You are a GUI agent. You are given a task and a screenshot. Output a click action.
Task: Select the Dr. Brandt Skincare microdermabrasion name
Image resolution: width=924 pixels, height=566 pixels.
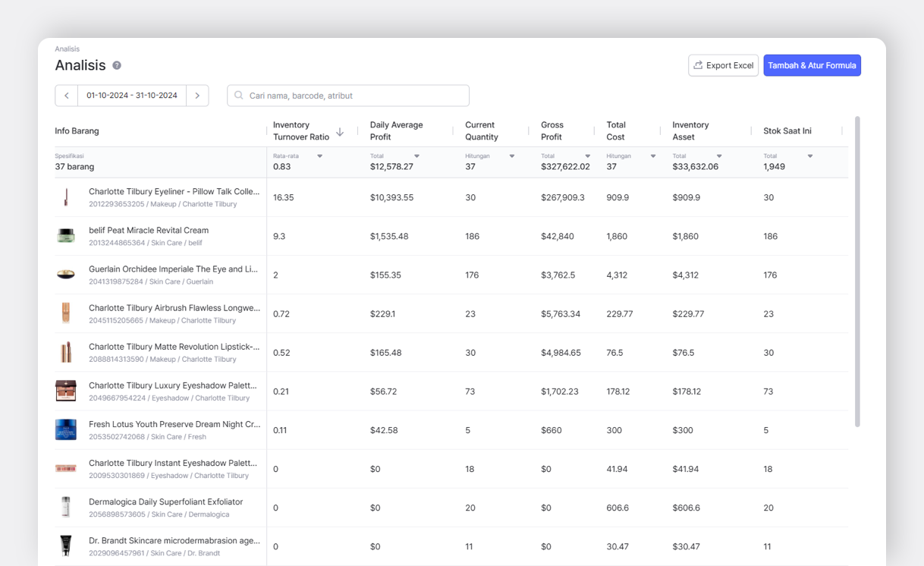174,540
